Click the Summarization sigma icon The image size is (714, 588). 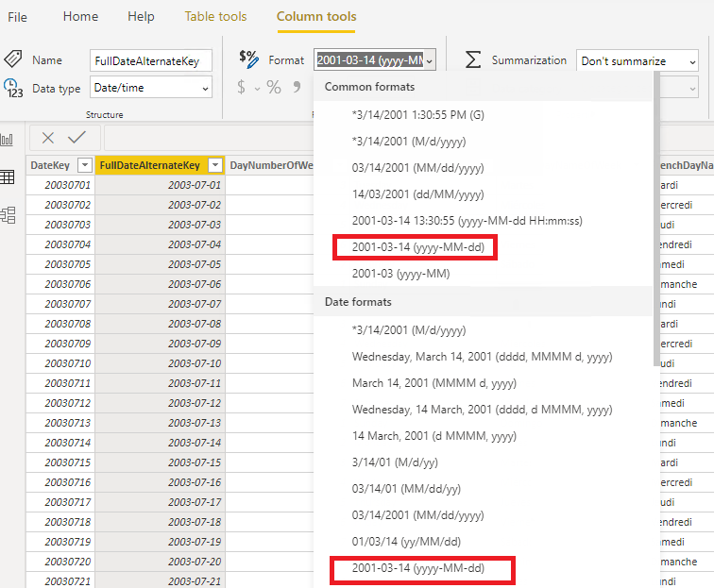click(472, 59)
